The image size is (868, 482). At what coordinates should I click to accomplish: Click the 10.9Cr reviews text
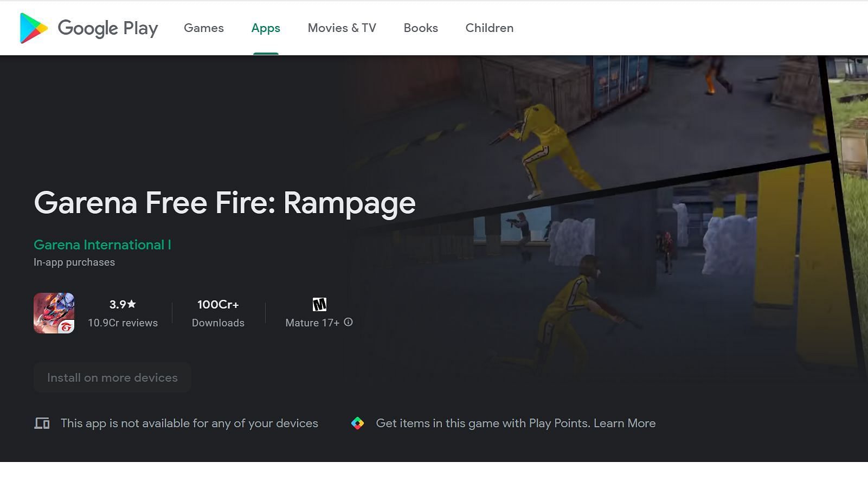click(x=123, y=323)
